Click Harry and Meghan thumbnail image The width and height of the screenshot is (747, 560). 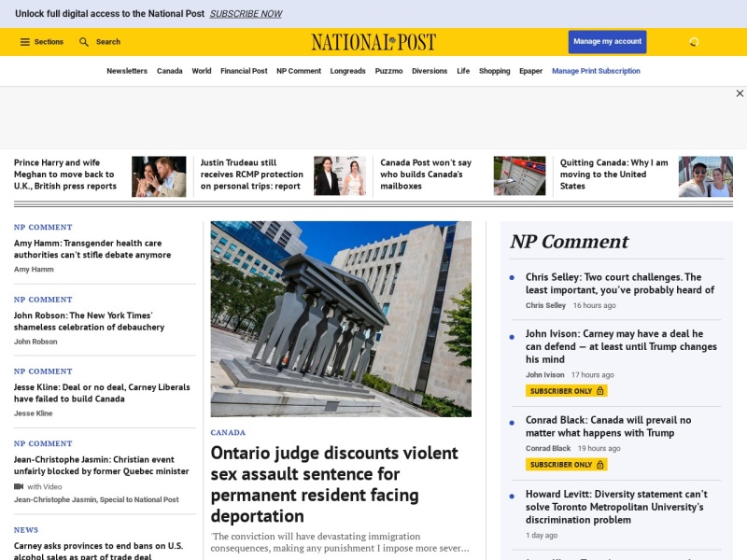(159, 176)
